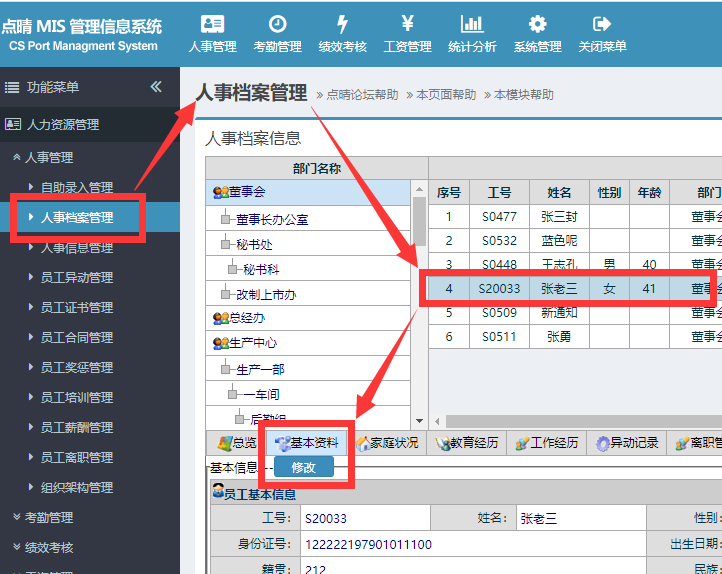Open 考勤管理 clock icon in top bar

277,24
